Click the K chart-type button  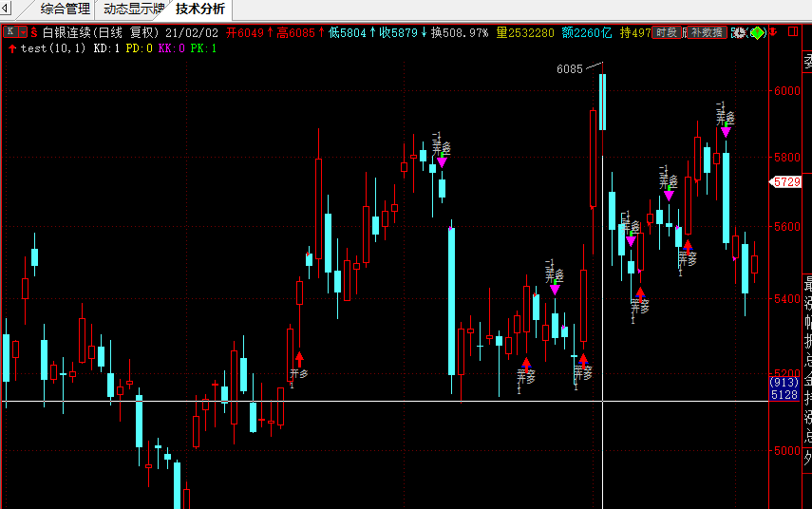pyautogui.click(x=10, y=32)
